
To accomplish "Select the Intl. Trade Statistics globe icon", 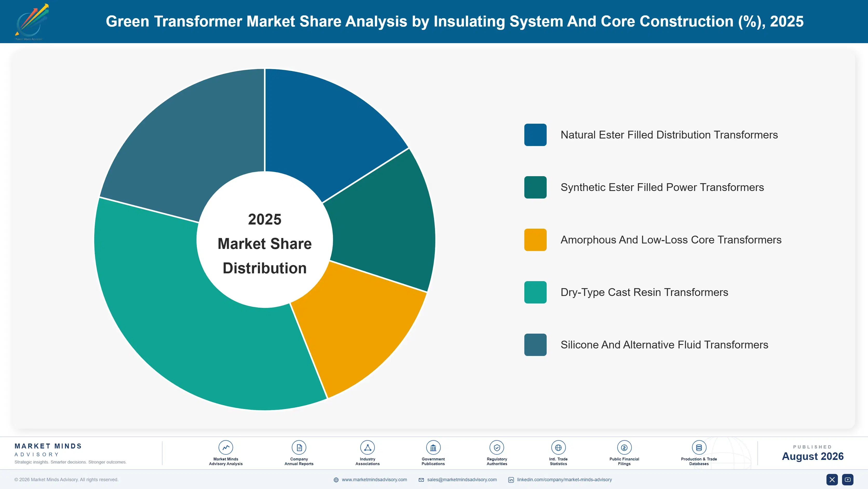I will [x=558, y=447].
